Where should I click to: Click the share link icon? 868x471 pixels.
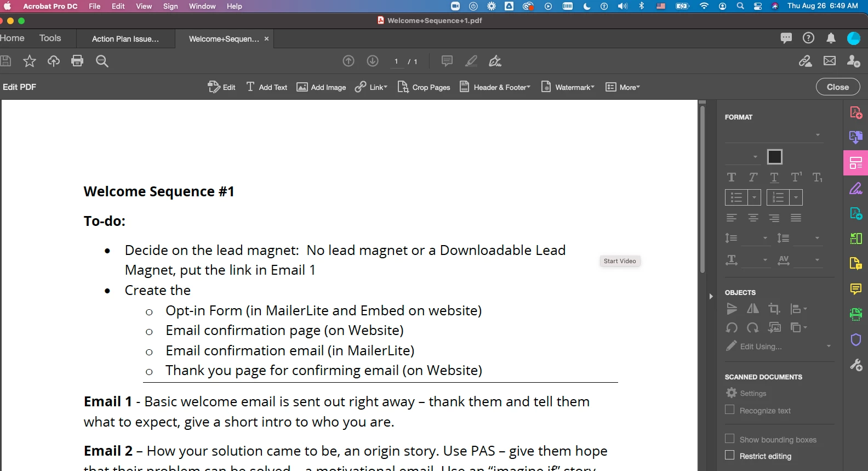click(805, 61)
